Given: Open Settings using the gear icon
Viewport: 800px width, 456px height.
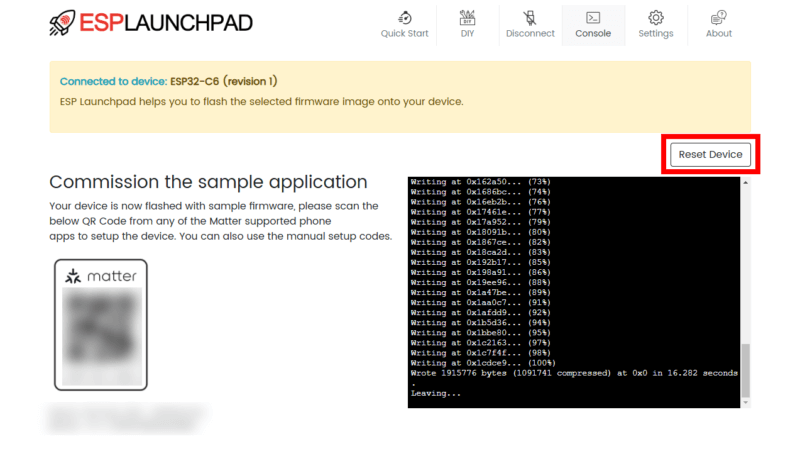Looking at the screenshot, I should 656,17.
